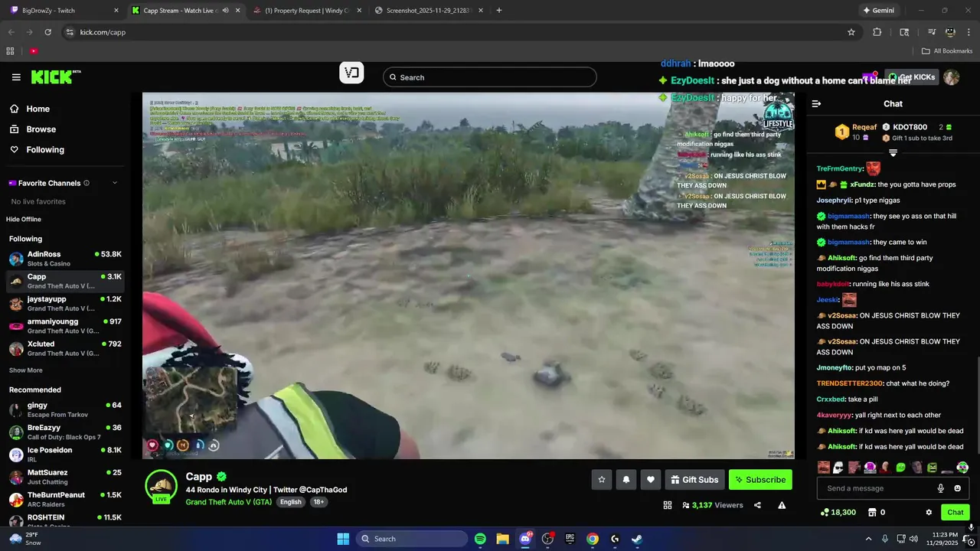Image resolution: width=980 pixels, height=551 pixels.
Task: Switch to Property Request tab
Action: coord(306,10)
